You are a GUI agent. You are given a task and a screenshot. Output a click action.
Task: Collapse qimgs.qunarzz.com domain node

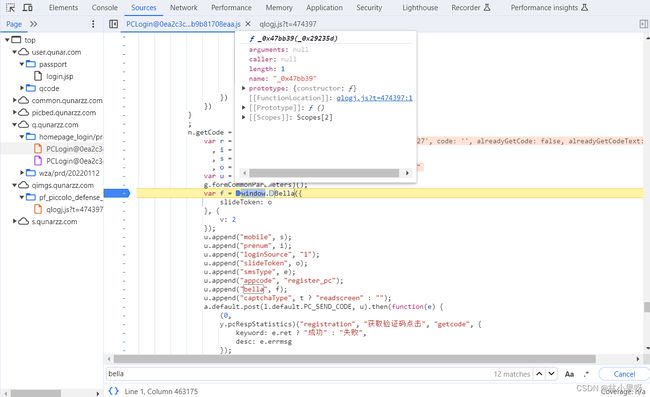click(15, 185)
